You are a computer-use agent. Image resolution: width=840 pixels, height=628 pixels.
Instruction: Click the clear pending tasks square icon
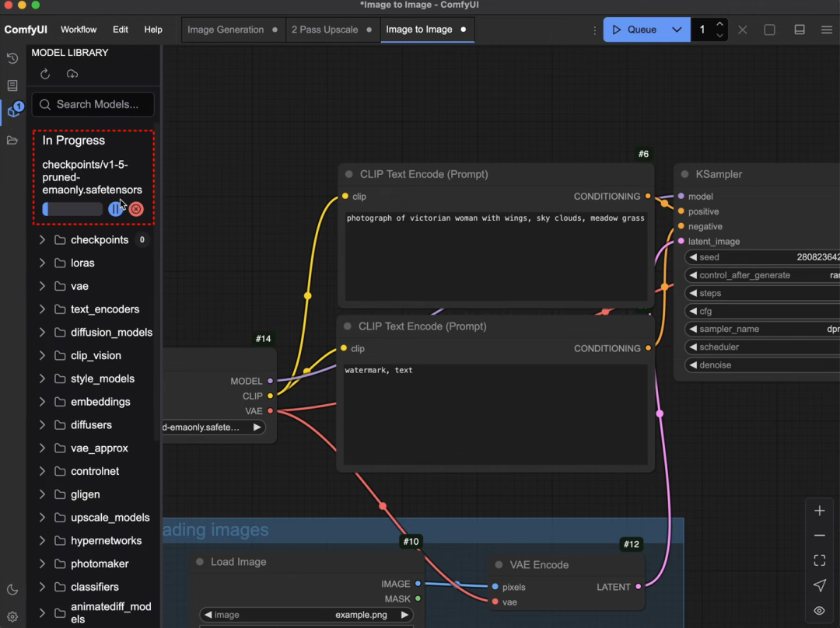pos(770,30)
